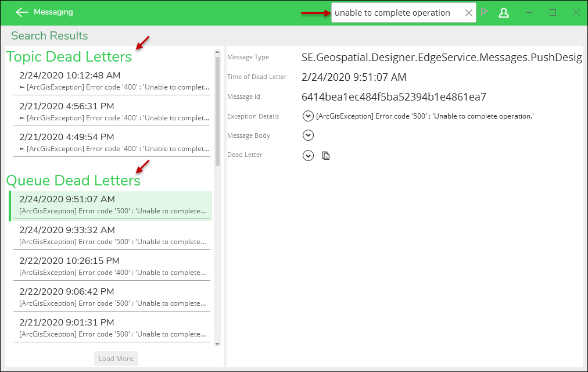Click the search field text
Image resolution: width=588 pixels, height=372 pixels.
392,13
